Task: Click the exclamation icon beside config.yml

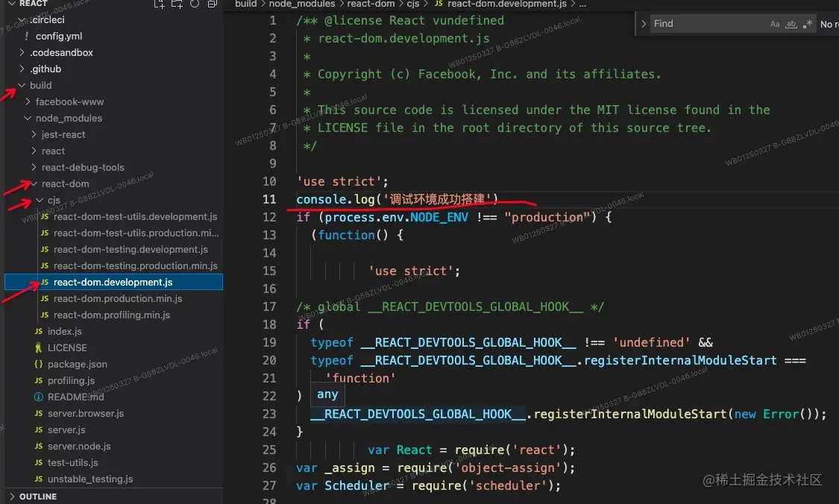Action: (26, 37)
